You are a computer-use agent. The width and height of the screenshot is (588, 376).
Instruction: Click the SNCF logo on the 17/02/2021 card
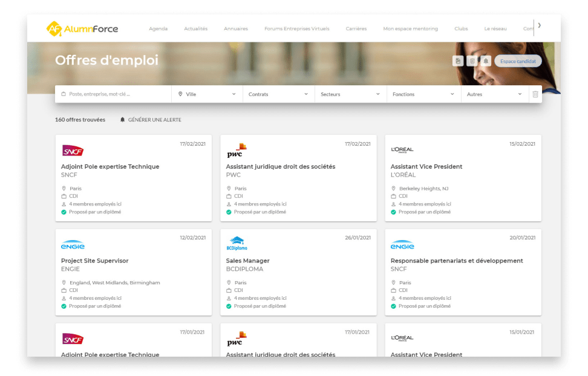73,151
